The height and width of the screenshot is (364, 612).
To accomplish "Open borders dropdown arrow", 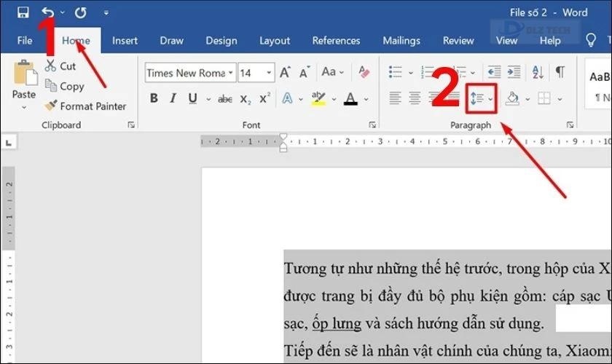I will (560, 99).
